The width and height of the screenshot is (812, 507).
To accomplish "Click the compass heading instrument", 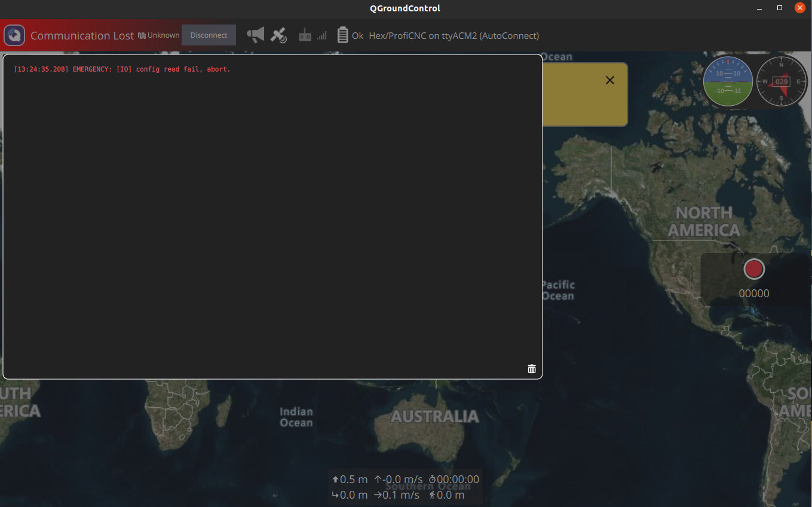I will tap(782, 82).
